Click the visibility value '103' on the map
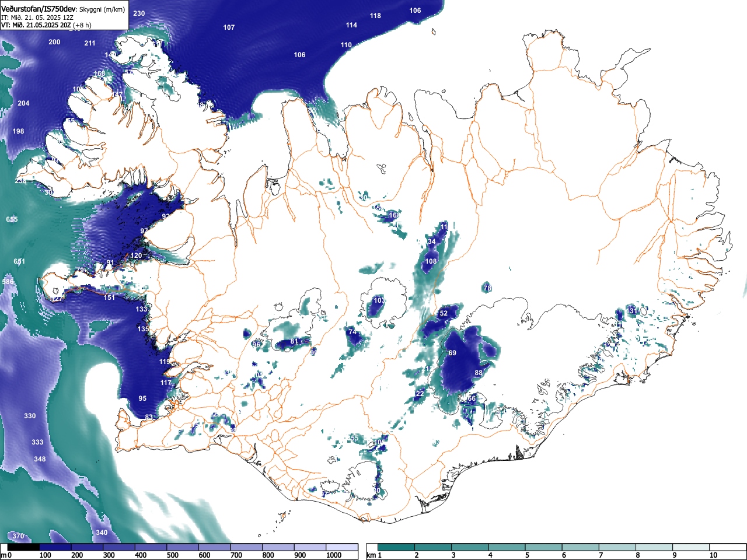This screenshot has height=560, width=747. tap(379, 300)
